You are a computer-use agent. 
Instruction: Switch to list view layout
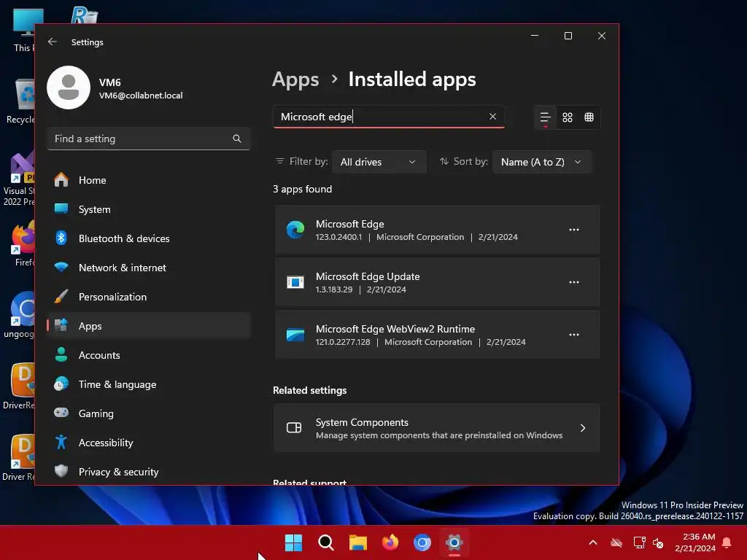[545, 117]
